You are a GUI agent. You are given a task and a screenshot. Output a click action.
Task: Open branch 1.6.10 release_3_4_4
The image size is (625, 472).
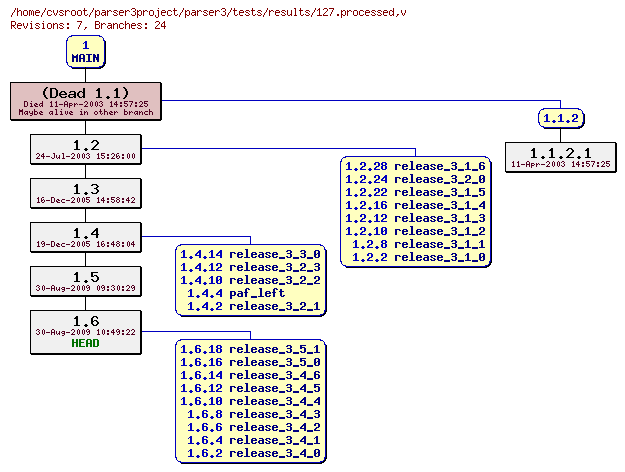click(250, 401)
